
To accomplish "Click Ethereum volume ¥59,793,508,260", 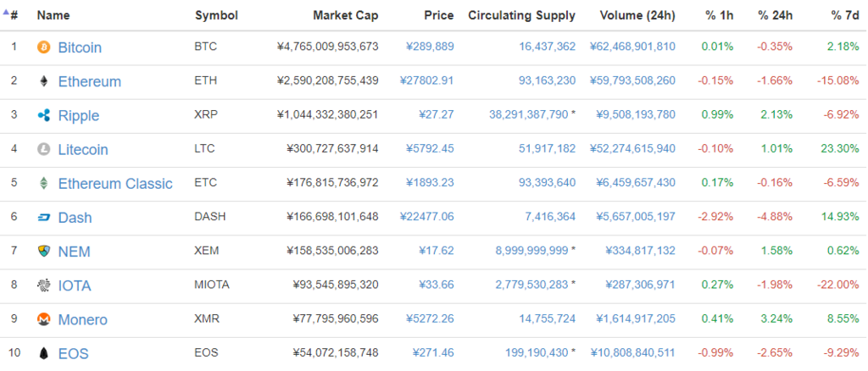I will point(632,80).
